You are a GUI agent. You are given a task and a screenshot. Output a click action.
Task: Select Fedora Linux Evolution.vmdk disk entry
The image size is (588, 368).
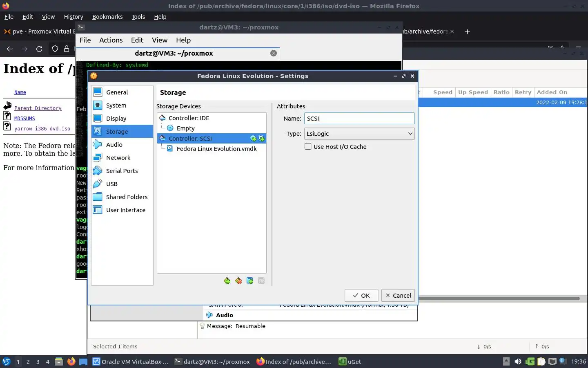[212, 149]
